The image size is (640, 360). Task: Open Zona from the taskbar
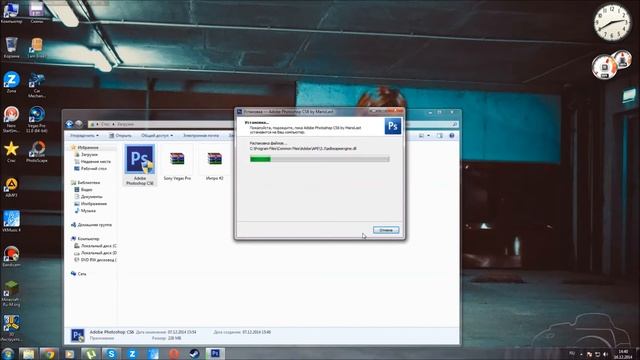point(132,353)
